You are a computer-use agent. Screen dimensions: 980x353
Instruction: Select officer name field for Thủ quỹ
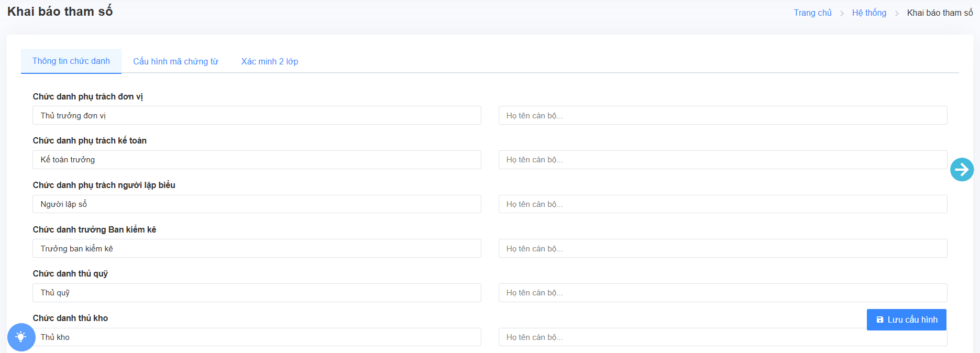coord(722,293)
